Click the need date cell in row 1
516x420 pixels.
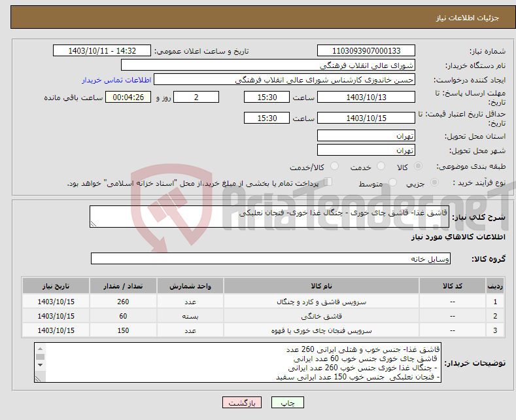click(x=56, y=302)
